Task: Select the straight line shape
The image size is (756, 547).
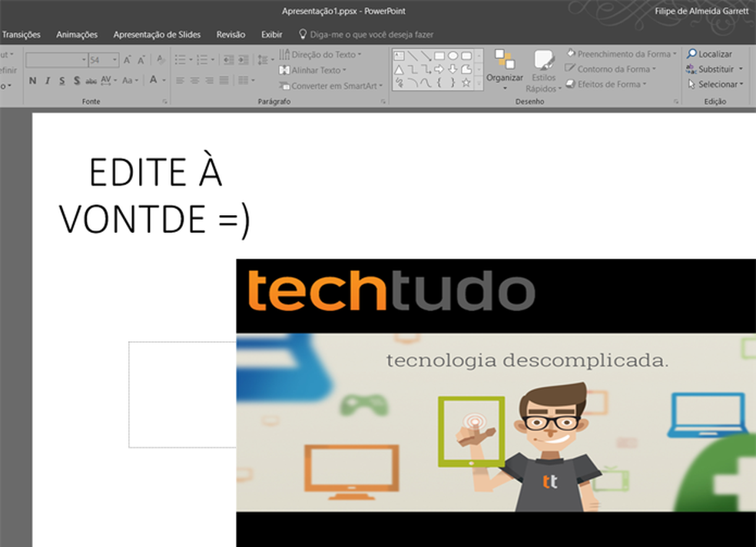Action: (413, 56)
